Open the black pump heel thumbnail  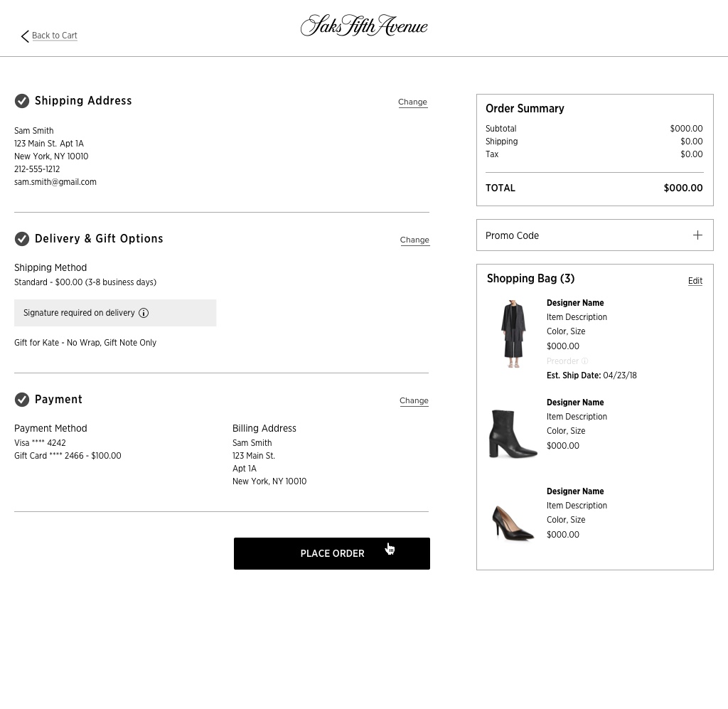coord(513,523)
